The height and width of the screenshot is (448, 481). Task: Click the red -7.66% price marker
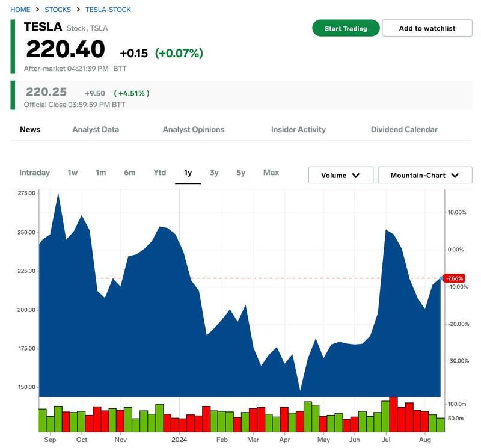coord(454,278)
